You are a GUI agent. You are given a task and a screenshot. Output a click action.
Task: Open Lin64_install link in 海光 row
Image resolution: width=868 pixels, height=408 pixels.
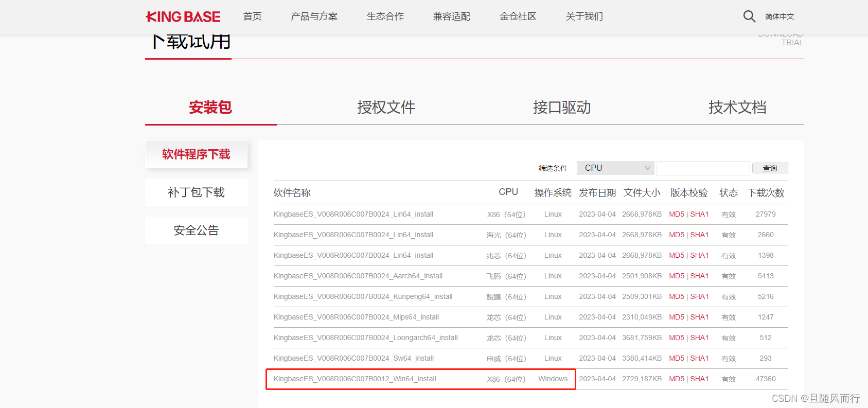[353, 235]
